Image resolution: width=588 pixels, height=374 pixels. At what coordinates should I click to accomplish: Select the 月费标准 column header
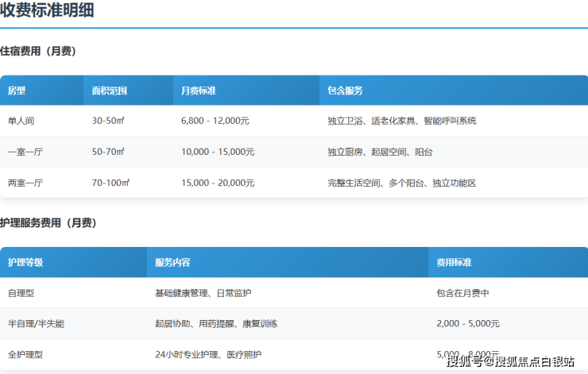(199, 91)
